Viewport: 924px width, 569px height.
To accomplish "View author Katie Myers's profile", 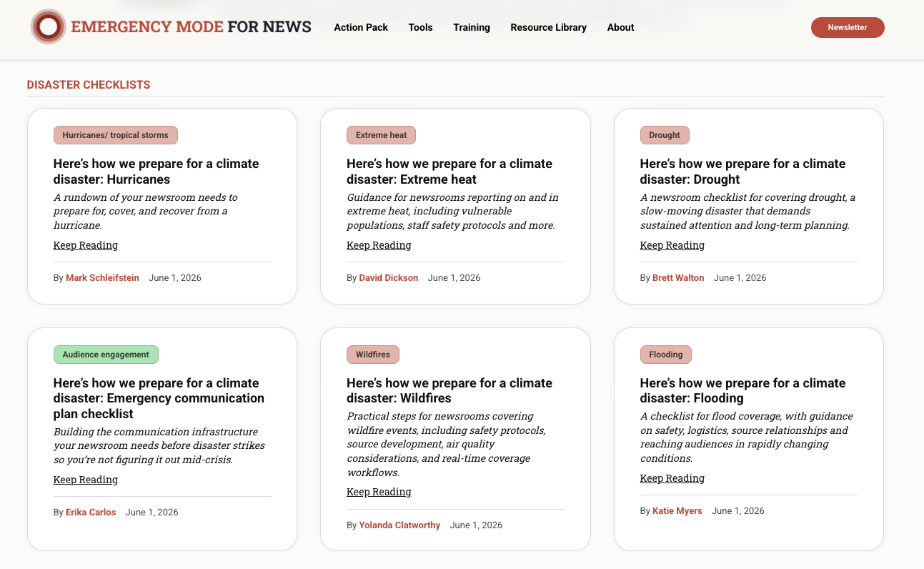I will [x=677, y=511].
